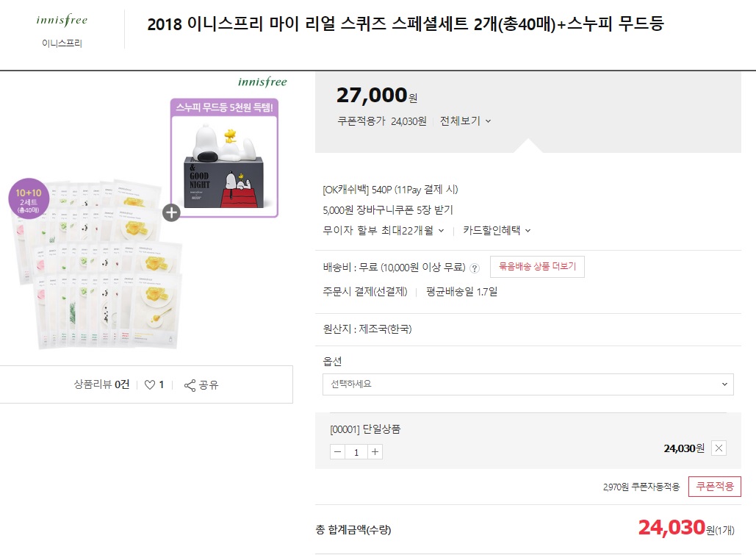Viewport: 756px width, 555px height.
Task: Click the shipping fee help question icon
Action: [x=475, y=268]
